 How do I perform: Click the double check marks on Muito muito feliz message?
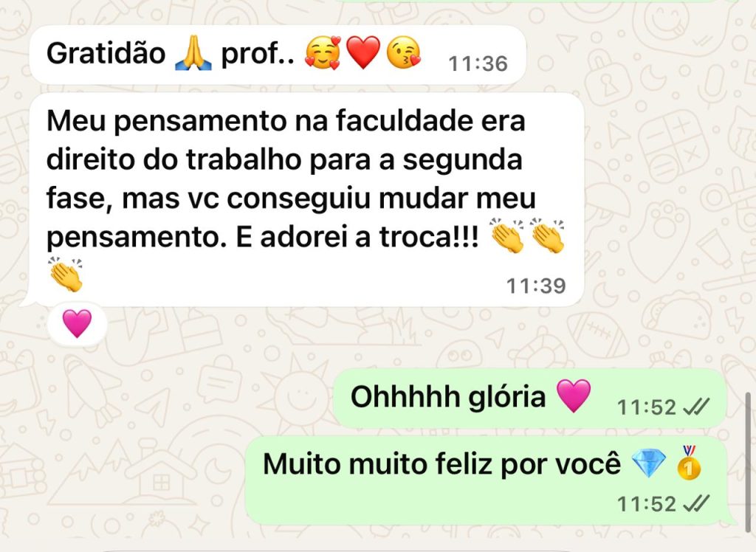pos(696,503)
